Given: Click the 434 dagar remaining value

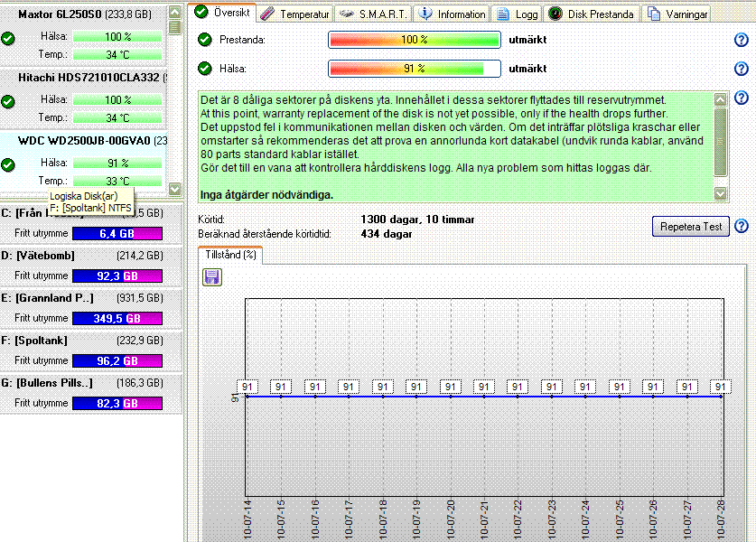Looking at the screenshot, I should (387, 234).
